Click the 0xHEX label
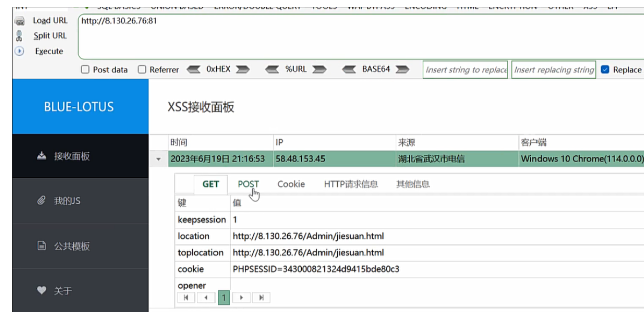The height and width of the screenshot is (312, 644). click(219, 69)
